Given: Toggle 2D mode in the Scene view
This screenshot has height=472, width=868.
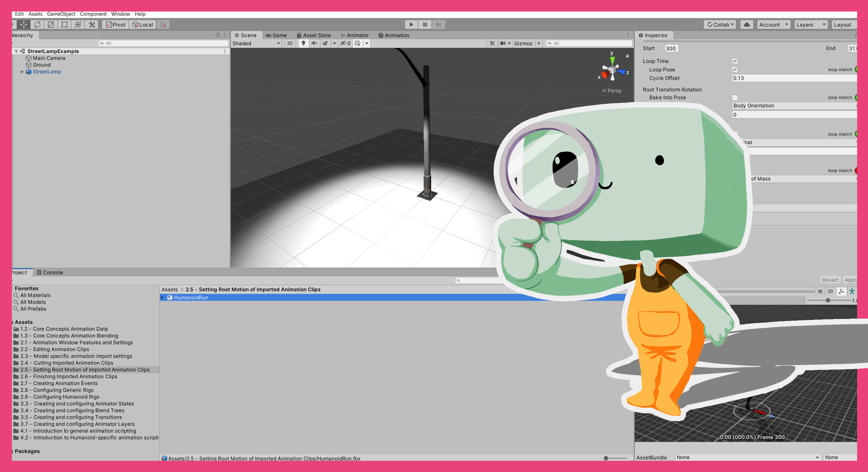Looking at the screenshot, I should point(290,43).
